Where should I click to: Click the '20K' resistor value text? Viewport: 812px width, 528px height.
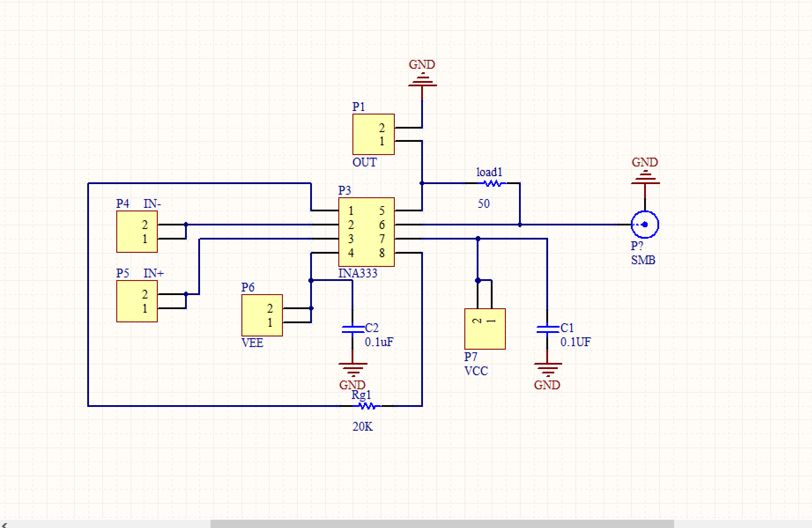coord(363,427)
